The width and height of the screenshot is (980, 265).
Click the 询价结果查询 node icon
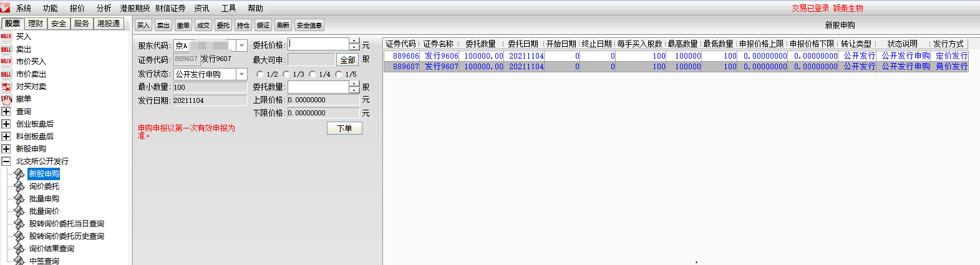(x=19, y=249)
